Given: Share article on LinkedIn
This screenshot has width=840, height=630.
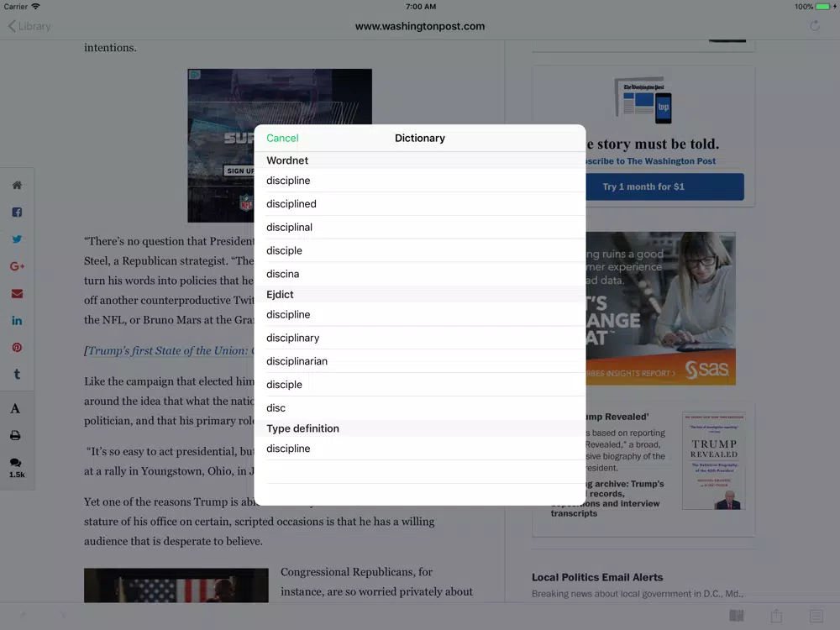Looking at the screenshot, I should [17, 320].
